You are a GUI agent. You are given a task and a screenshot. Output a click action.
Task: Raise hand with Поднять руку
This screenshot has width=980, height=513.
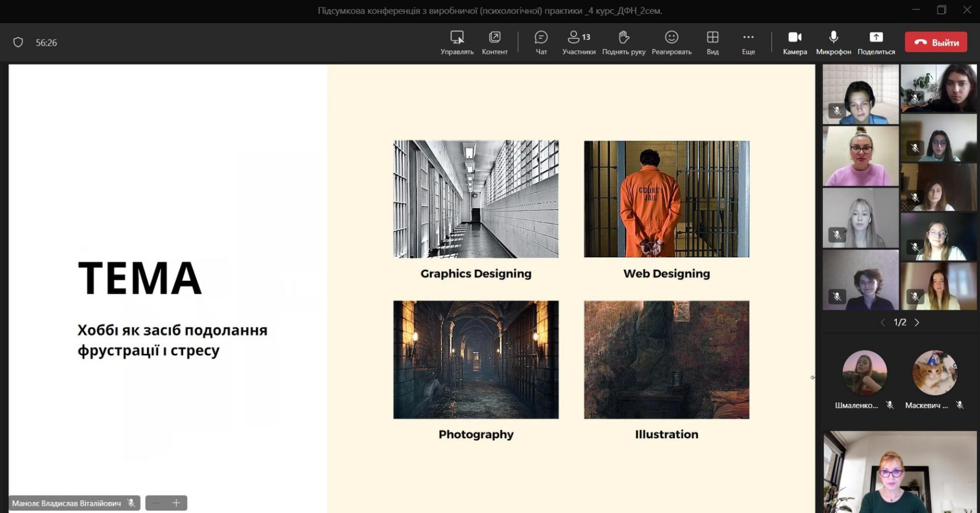(624, 42)
